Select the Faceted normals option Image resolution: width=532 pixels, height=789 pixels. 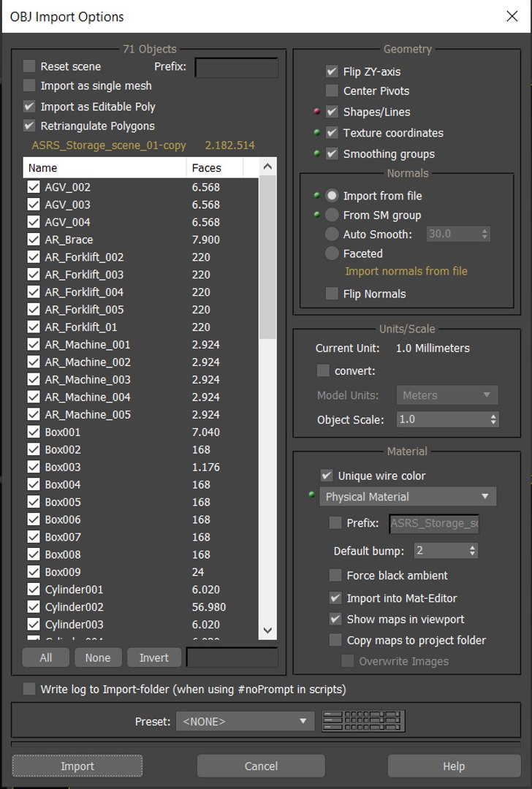(x=332, y=253)
